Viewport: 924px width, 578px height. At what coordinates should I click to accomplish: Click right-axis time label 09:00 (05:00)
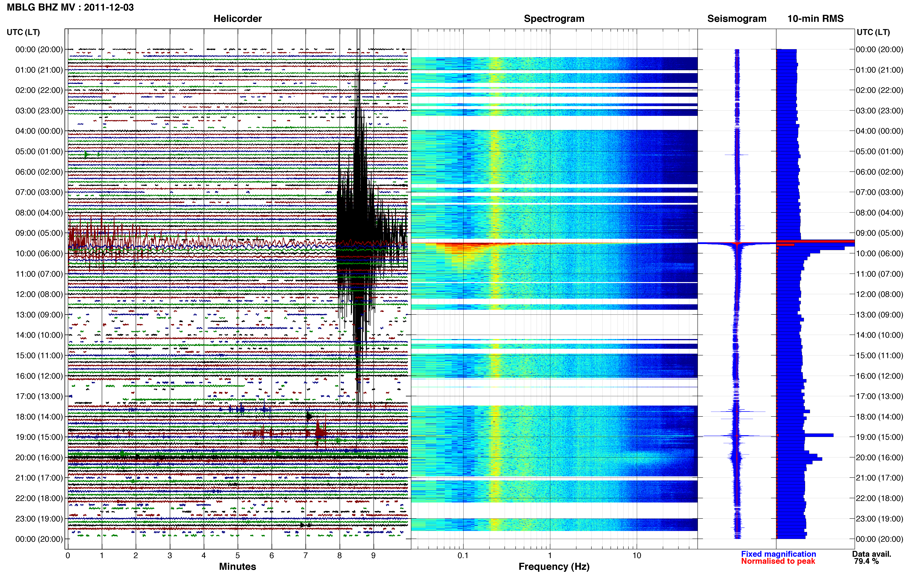click(x=879, y=233)
